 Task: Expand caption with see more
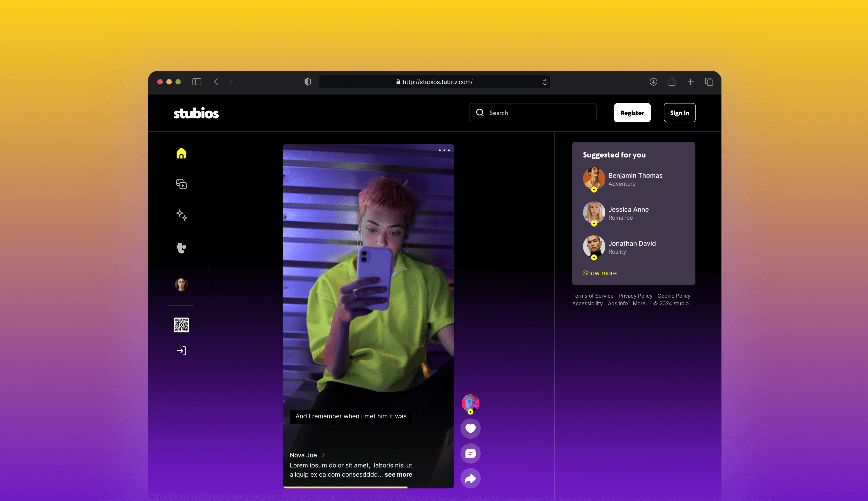click(398, 474)
